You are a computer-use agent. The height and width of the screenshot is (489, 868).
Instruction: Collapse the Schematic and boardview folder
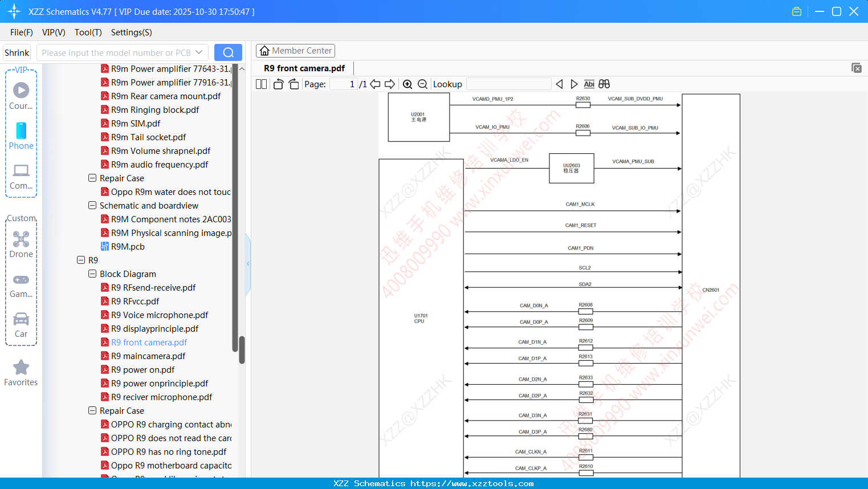[92, 205]
